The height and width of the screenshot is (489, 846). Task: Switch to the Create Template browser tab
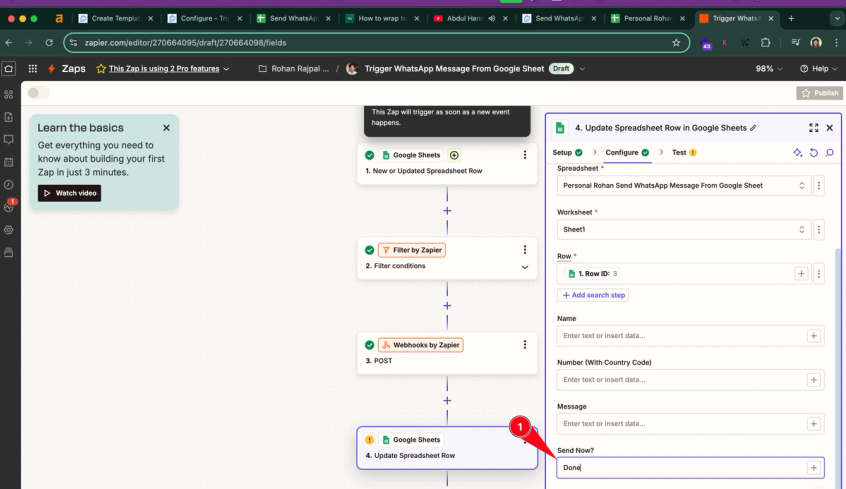116,18
